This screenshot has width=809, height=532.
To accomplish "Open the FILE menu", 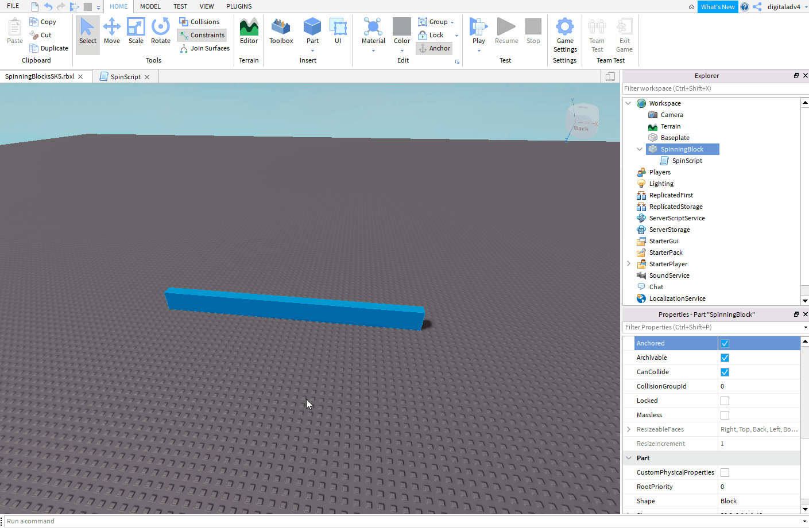I will click(13, 6).
